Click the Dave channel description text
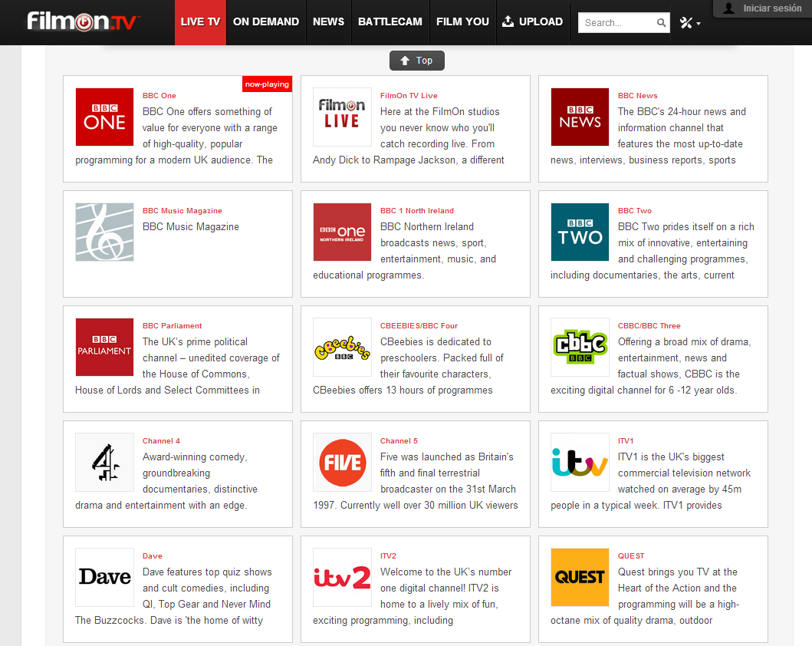 pyautogui.click(x=173, y=596)
